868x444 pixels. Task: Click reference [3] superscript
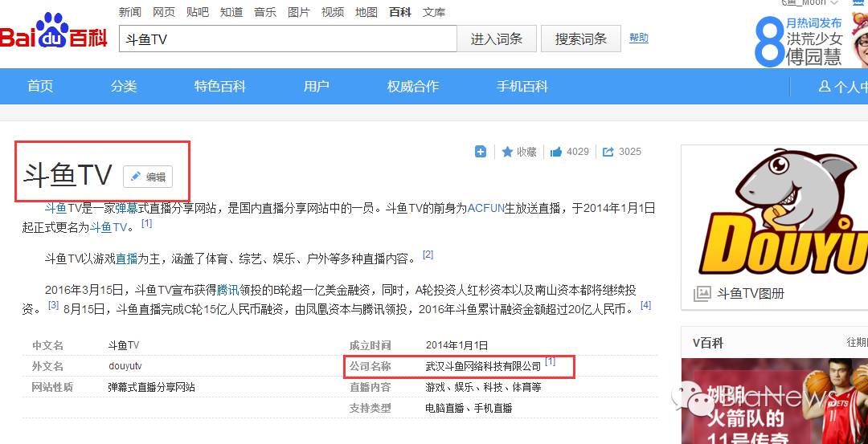[53, 304]
